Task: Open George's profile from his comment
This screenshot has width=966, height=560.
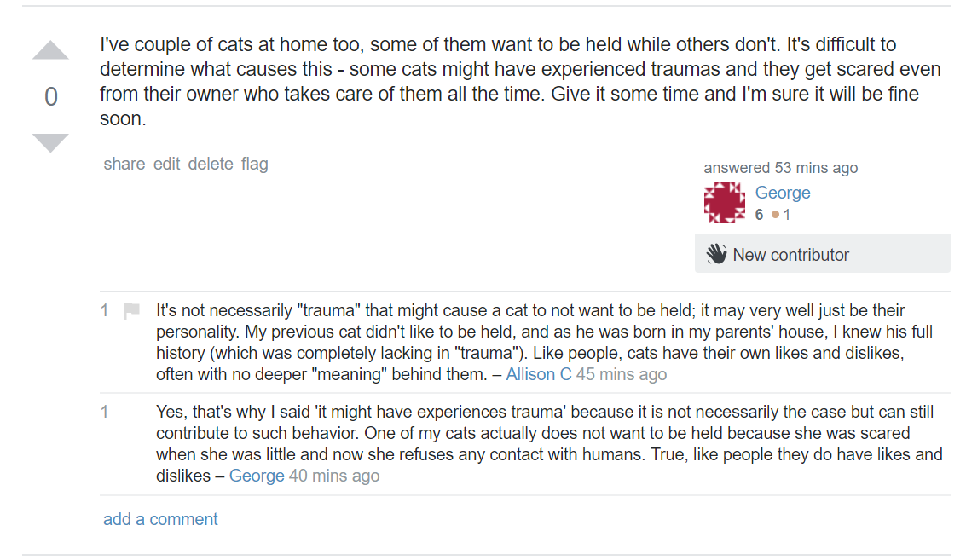Action: (257, 476)
